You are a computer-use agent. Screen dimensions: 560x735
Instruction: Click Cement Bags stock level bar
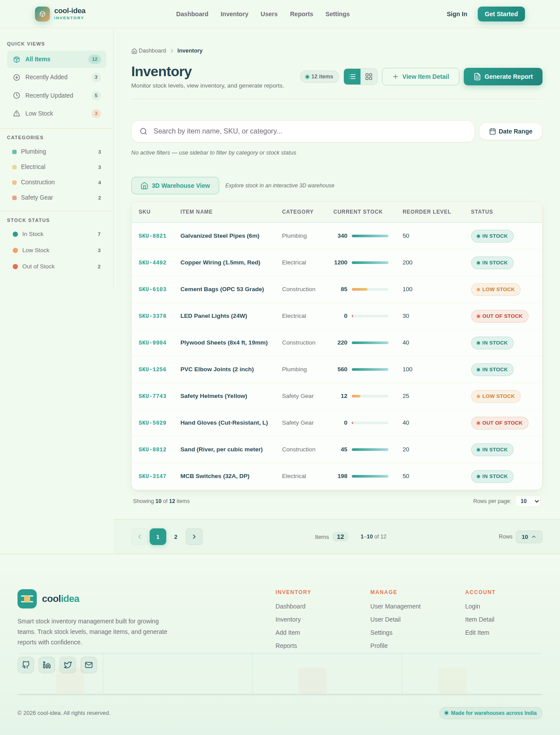click(370, 289)
